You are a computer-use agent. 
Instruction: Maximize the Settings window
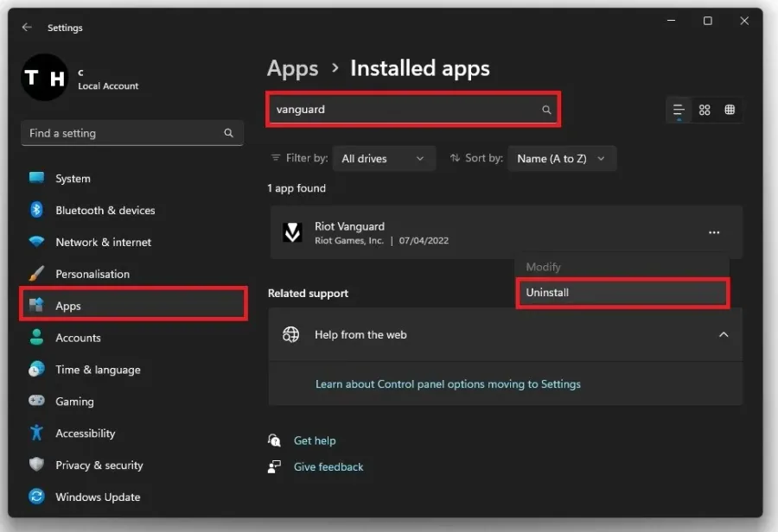(707, 21)
